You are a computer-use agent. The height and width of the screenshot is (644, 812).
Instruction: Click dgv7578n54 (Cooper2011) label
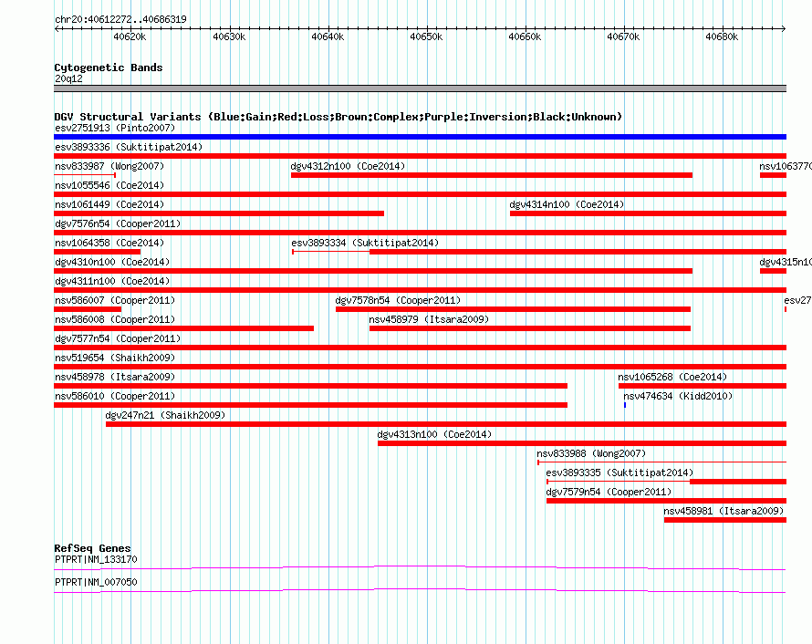[x=398, y=300]
